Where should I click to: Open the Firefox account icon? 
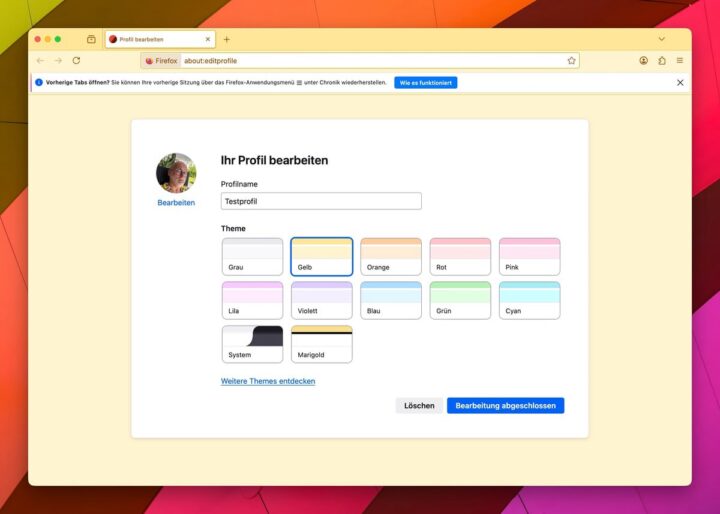coord(643,60)
